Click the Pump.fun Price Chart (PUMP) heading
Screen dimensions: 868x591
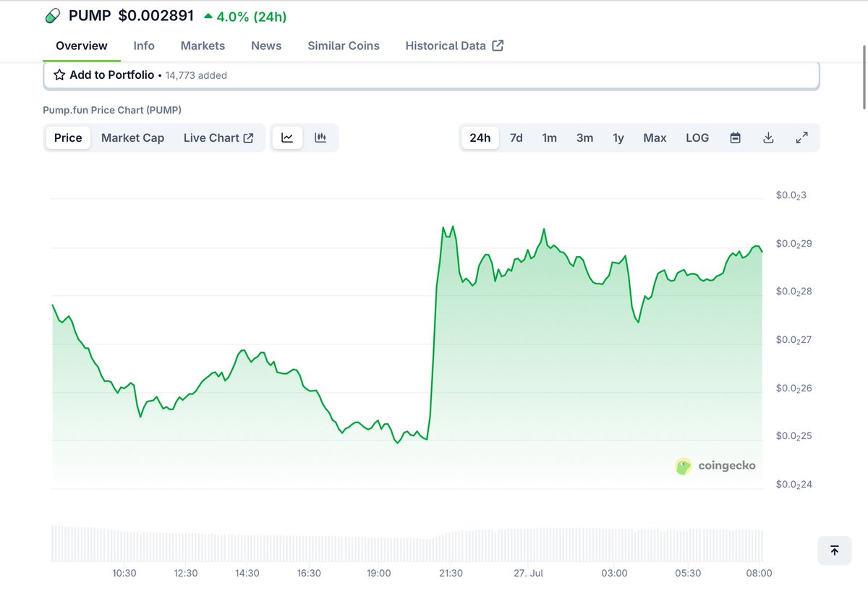112,110
